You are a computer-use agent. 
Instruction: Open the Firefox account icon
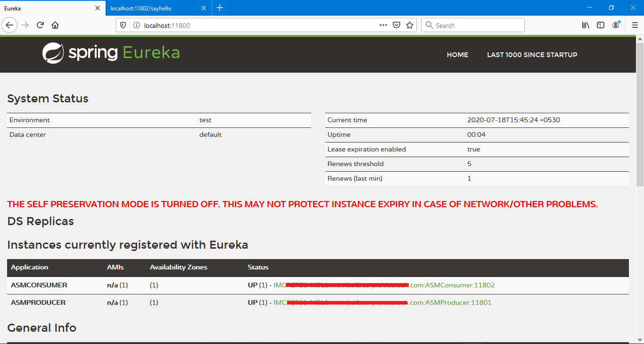pos(616,25)
